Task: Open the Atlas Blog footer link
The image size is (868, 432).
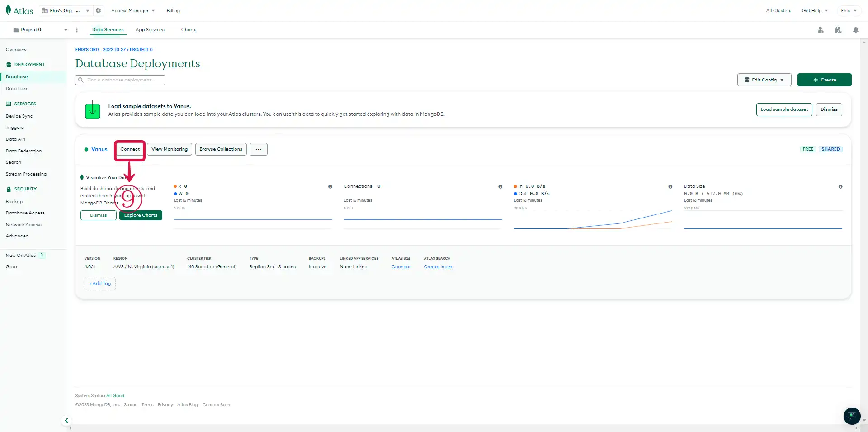Action: (188, 405)
